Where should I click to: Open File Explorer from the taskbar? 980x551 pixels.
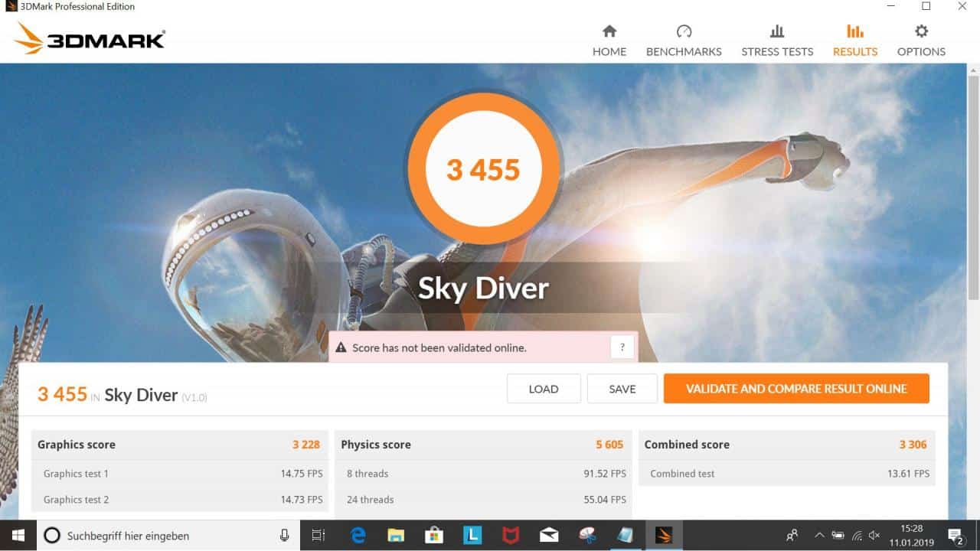(x=396, y=535)
